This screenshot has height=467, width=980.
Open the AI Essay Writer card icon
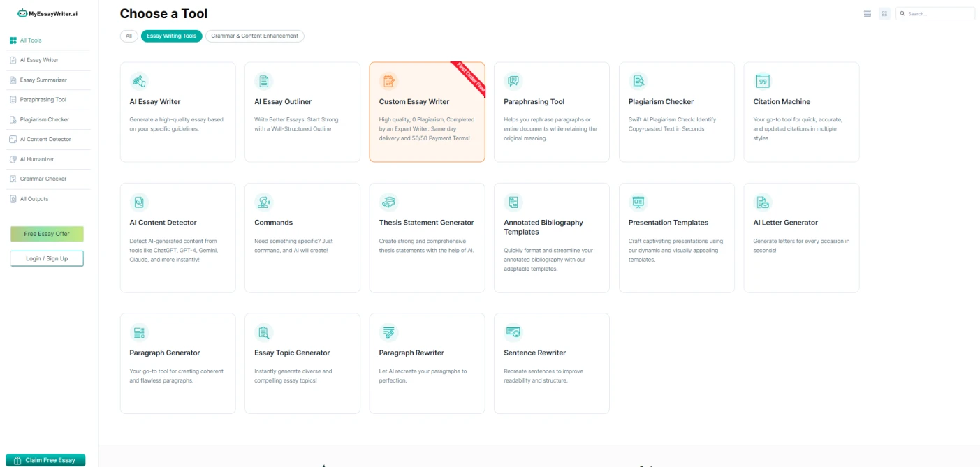click(x=139, y=81)
